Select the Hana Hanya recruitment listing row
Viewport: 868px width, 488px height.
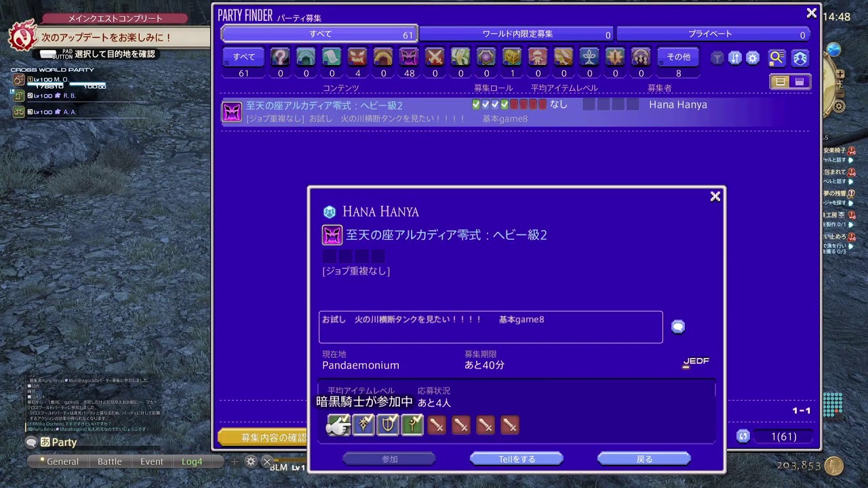[515, 111]
